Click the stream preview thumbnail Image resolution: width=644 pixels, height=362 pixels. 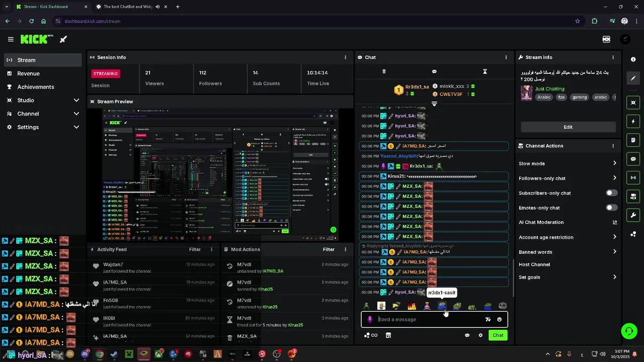coord(220,175)
